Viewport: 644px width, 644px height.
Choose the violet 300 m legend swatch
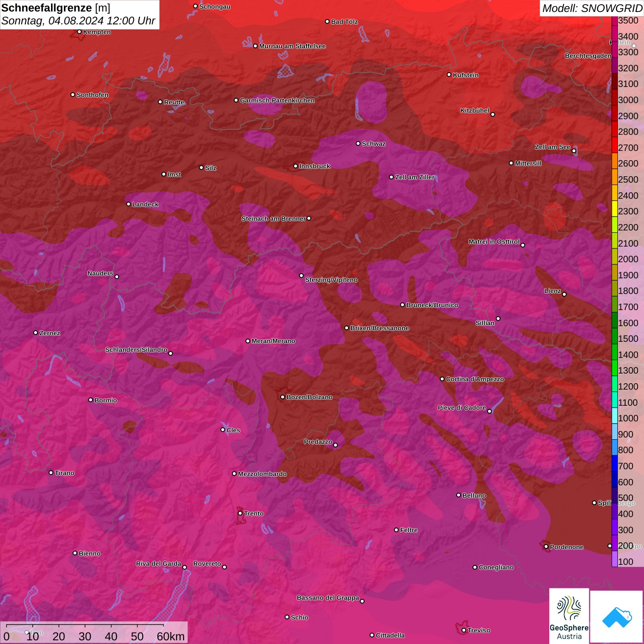[x=615, y=527]
